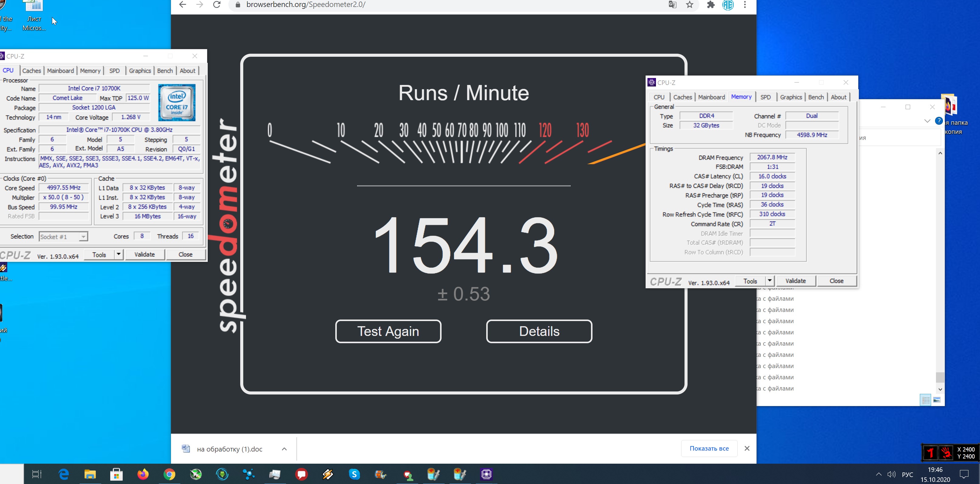Switch to Mainboard tab in left CPU-Z

60,71
